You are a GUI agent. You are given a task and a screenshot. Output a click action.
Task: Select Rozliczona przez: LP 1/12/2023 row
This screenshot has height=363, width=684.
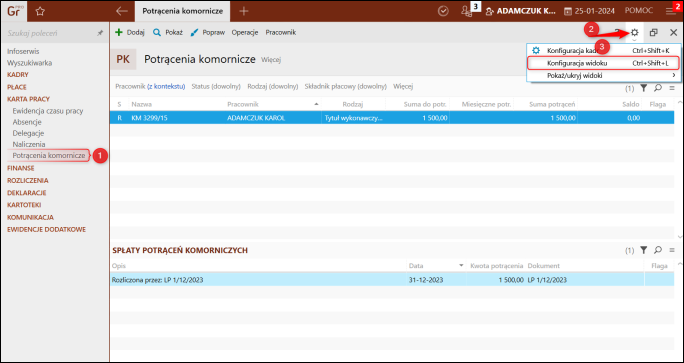click(392, 280)
